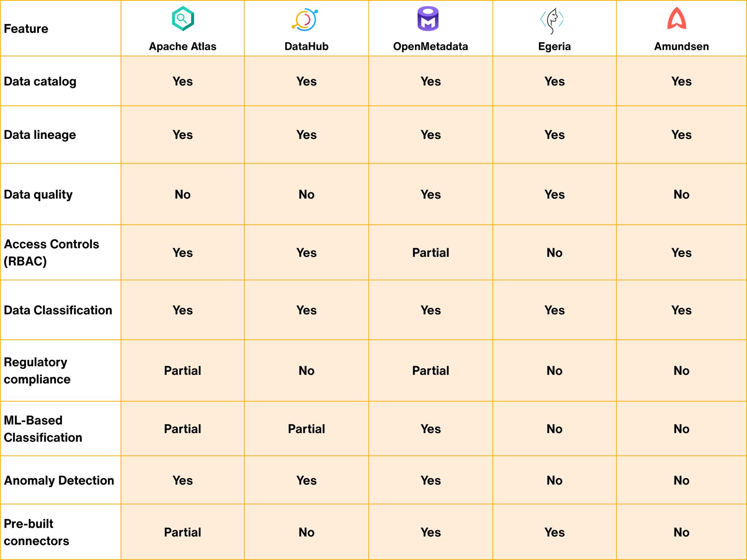Click the Regulatory compliance row label

(x=37, y=370)
